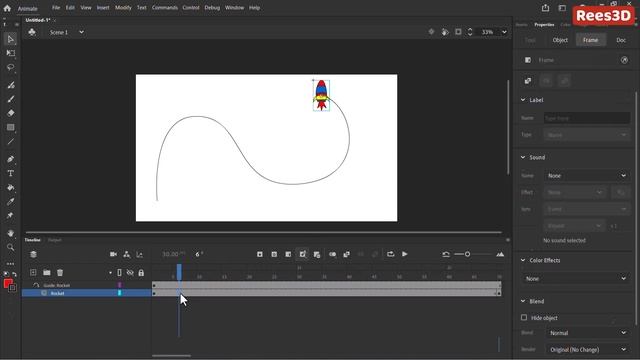Image resolution: width=640 pixels, height=360 pixels.
Task: Open the Sound Name dropdown
Action: (587, 176)
